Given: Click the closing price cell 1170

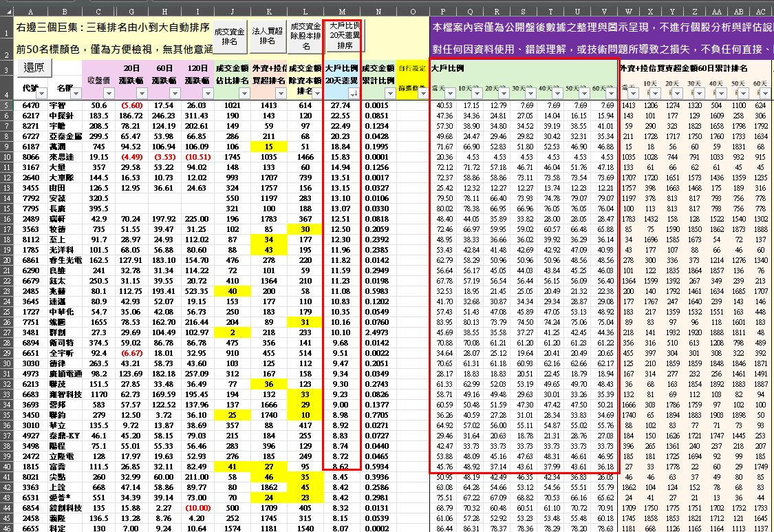Looking at the screenshot, I should pyautogui.click(x=98, y=394).
